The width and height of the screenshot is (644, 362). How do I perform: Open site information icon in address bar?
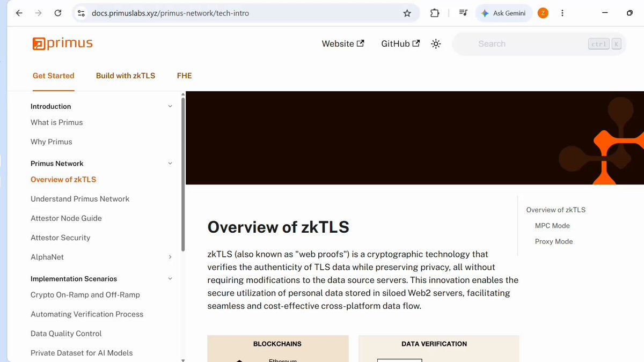81,13
